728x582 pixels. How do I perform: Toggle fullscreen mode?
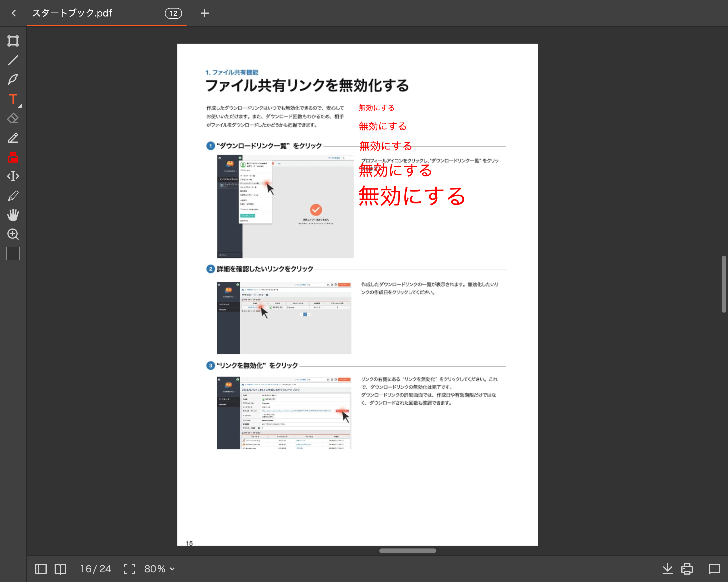point(129,569)
